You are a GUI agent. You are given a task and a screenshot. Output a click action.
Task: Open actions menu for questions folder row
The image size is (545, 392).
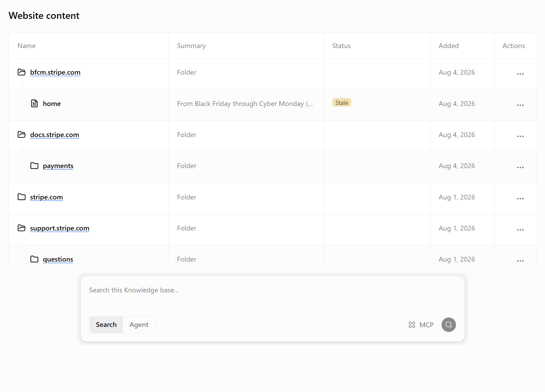pos(520,261)
